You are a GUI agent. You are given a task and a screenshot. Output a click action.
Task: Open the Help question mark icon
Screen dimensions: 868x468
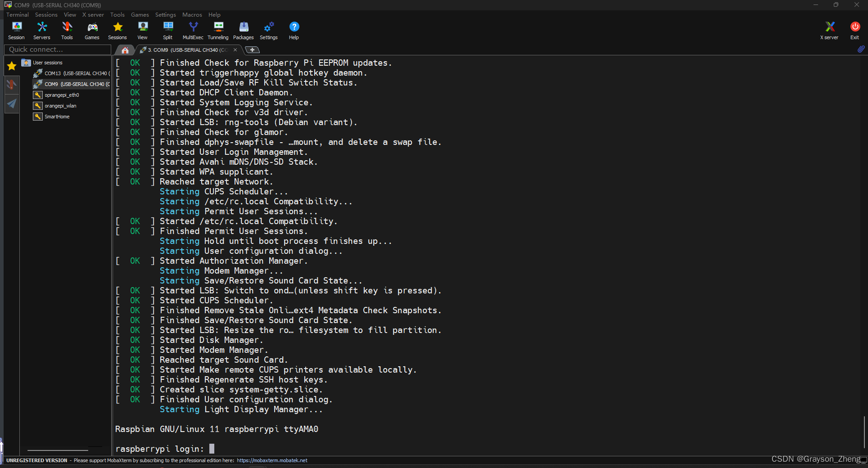[x=294, y=31]
